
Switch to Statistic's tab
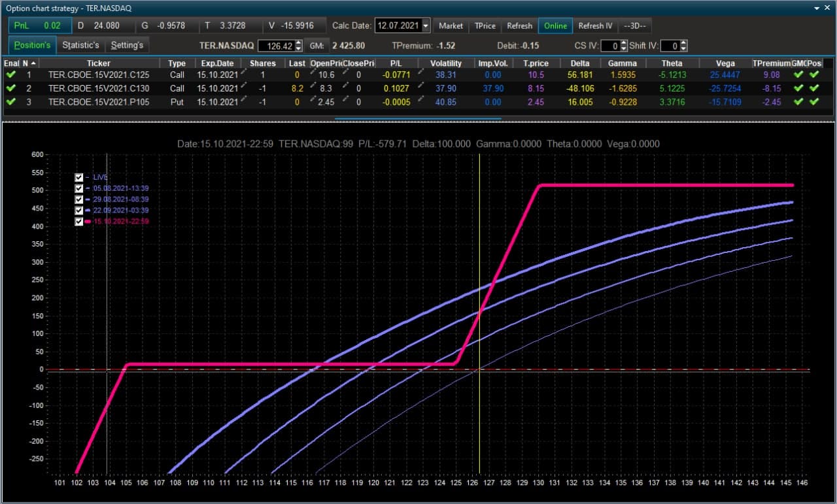pos(81,45)
